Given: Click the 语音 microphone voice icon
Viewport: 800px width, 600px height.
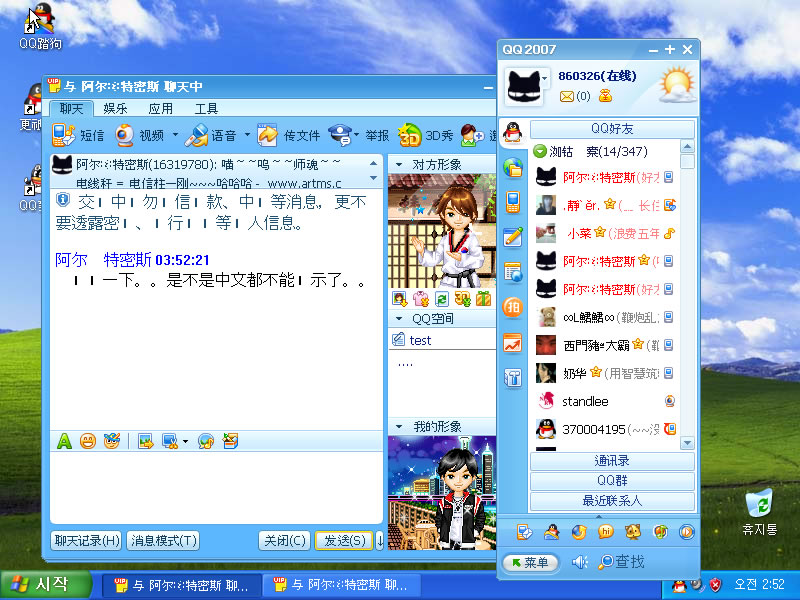Looking at the screenshot, I should point(196,135).
